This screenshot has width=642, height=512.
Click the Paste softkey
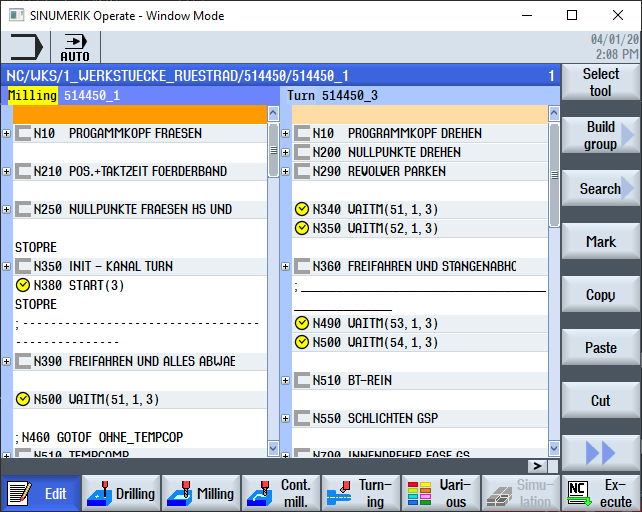[x=601, y=347]
